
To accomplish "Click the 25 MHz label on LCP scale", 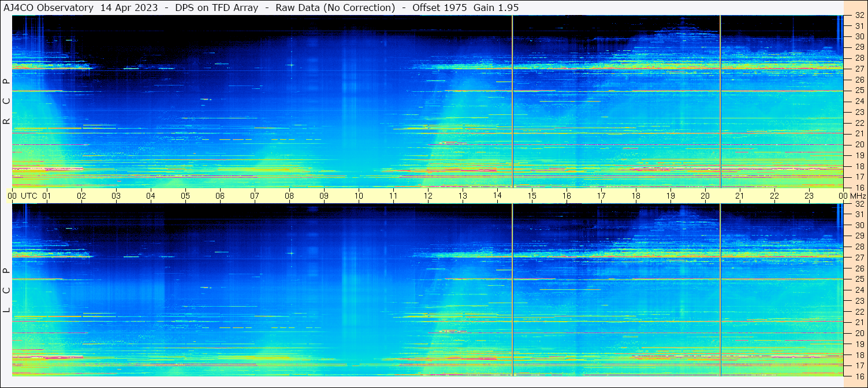I will click(859, 279).
